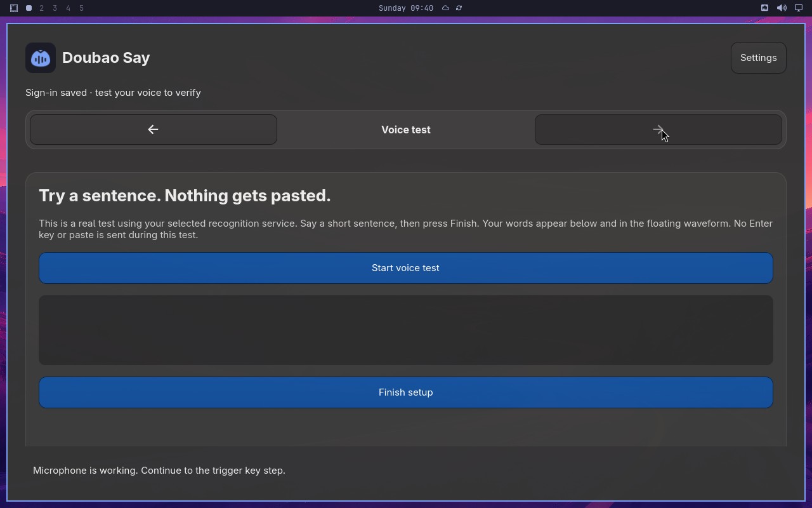The width and height of the screenshot is (812, 508).
Task: Open the volume speaker tray icon
Action: coord(782,8)
